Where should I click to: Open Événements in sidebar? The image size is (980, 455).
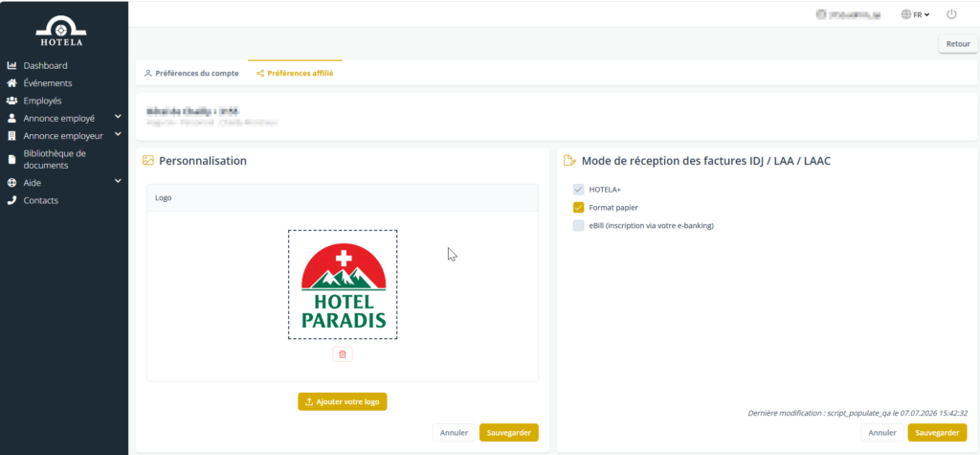(x=48, y=83)
